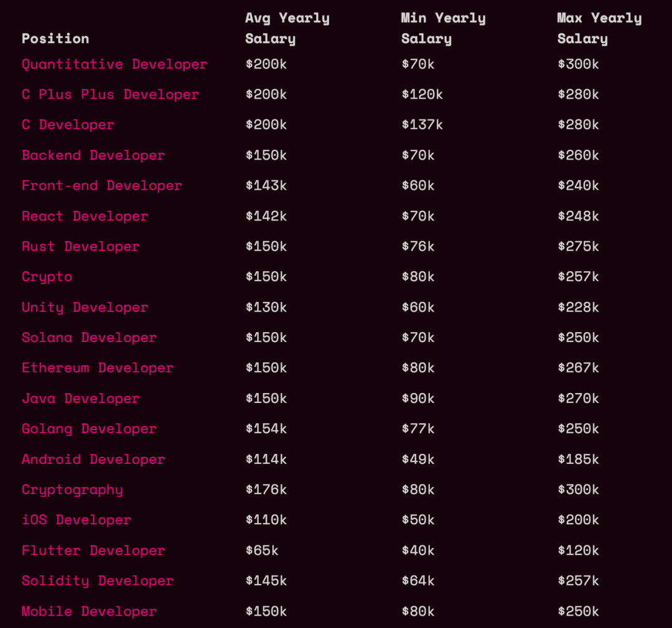Viewport: 672px width, 628px height.
Task: Open Backend Developer salary page
Action: tap(93, 155)
